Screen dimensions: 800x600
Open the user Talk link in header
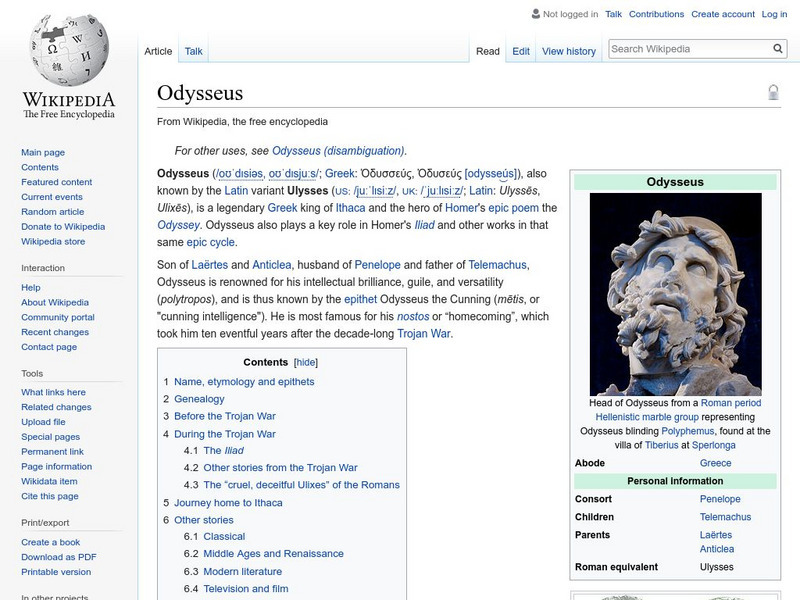pyautogui.click(x=613, y=14)
